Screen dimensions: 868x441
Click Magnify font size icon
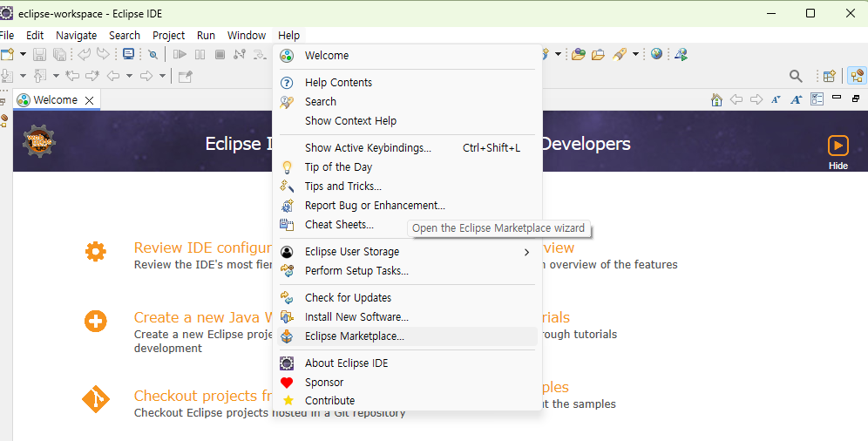pos(796,99)
